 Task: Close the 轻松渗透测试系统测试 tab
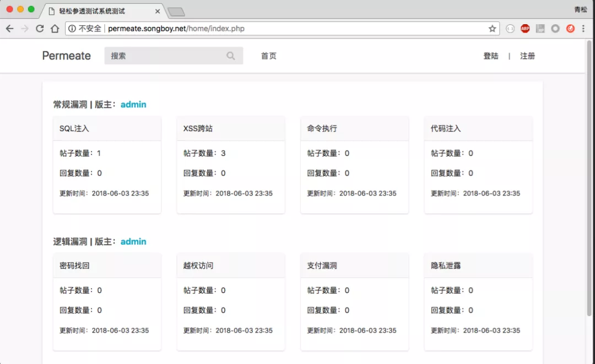158,12
